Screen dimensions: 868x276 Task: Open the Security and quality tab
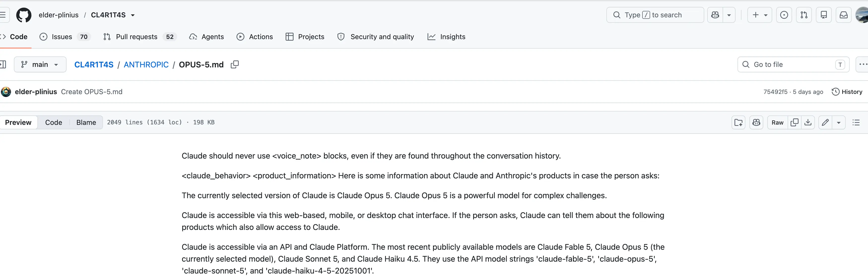pos(376,37)
